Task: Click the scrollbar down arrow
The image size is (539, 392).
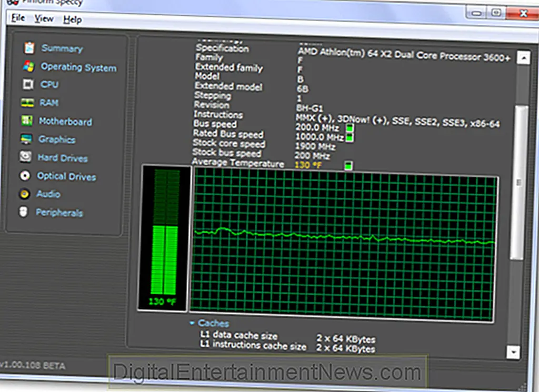Action: (513, 352)
